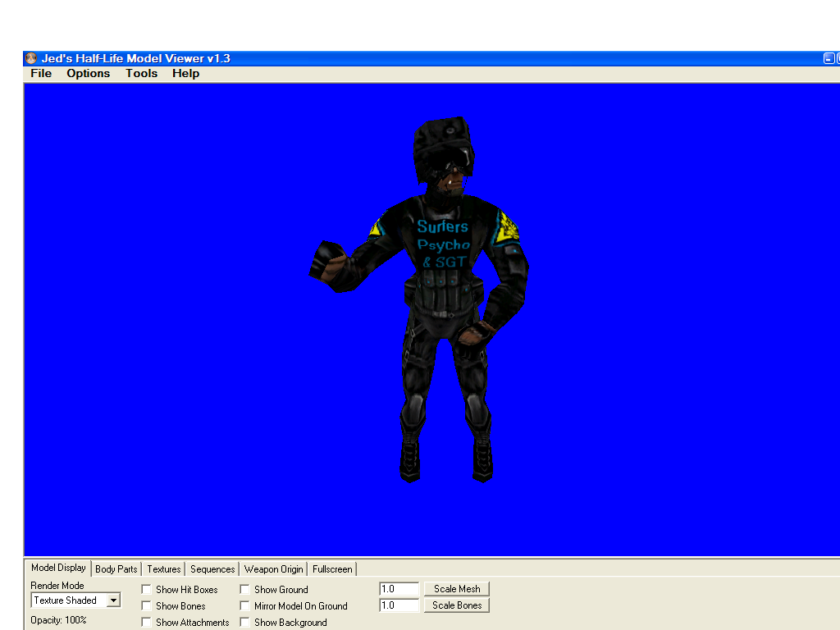Enable the Show Attachments checkbox
The width and height of the screenshot is (840, 630).
click(x=146, y=622)
